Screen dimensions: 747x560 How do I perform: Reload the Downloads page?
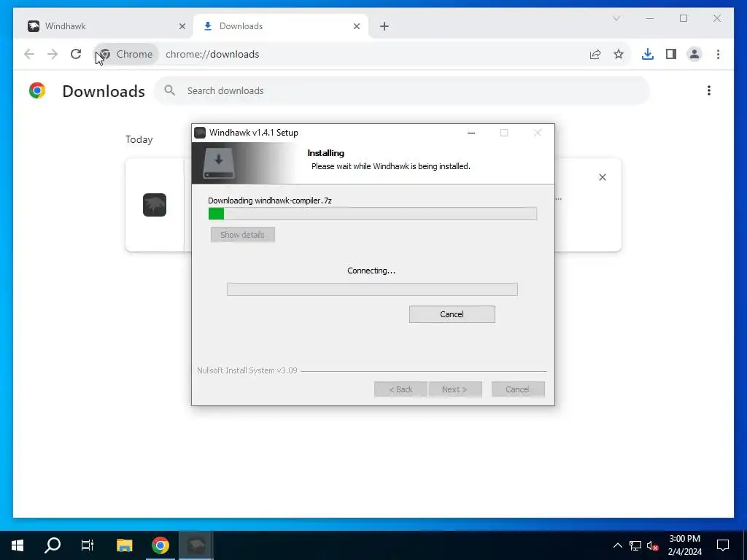click(x=76, y=54)
